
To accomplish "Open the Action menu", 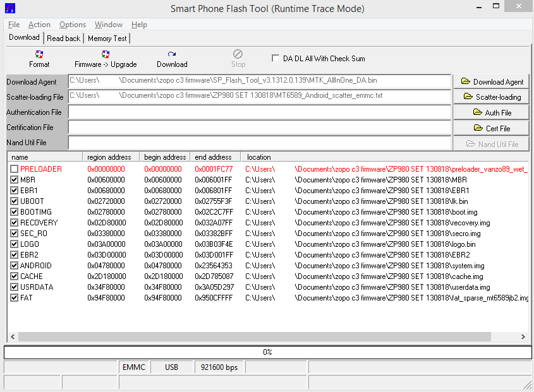I will [39, 25].
